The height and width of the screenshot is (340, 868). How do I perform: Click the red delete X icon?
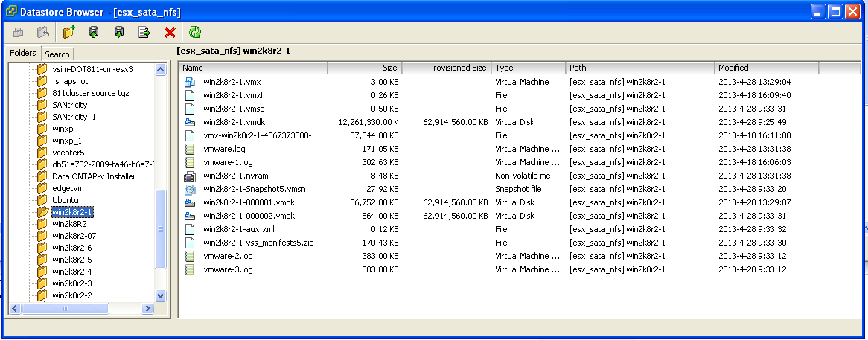[170, 32]
